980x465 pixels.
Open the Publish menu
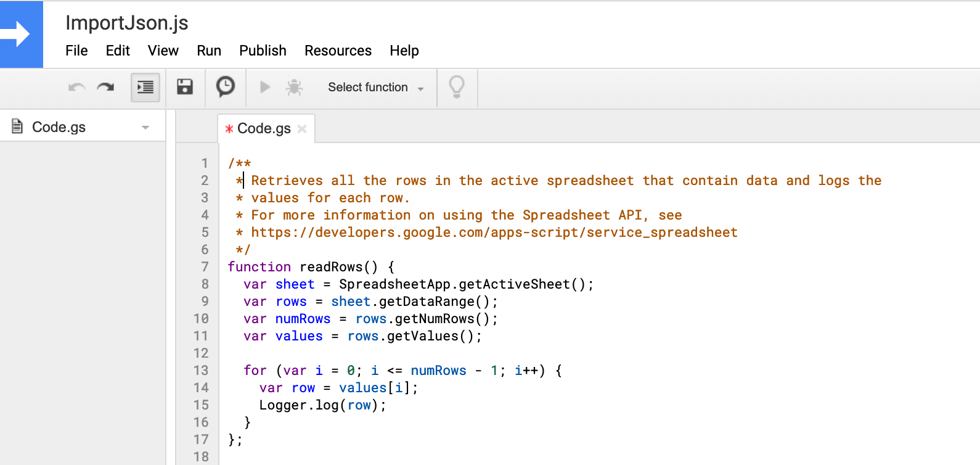click(x=263, y=51)
